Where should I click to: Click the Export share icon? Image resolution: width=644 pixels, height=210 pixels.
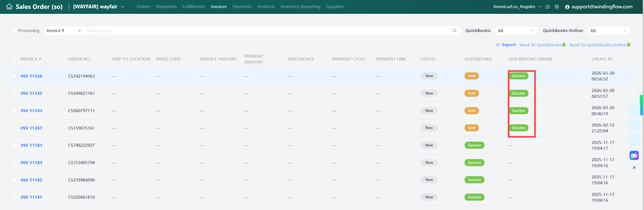(x=498, y=45)
